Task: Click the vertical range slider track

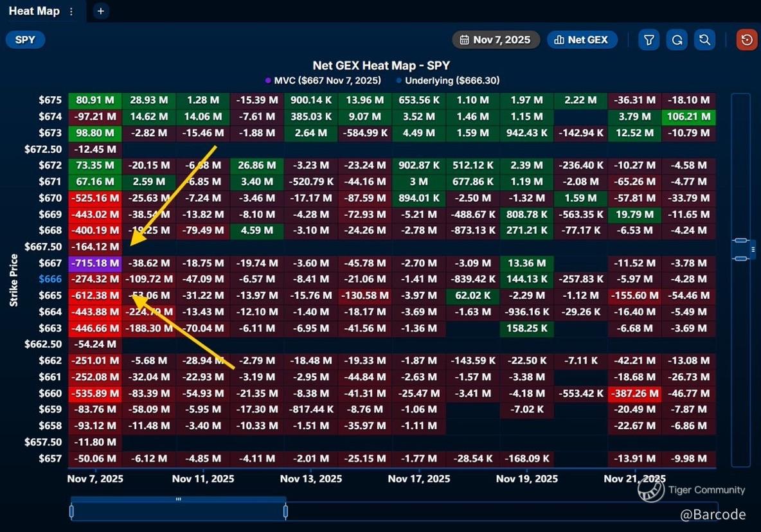Action: [x=741, y=279]
